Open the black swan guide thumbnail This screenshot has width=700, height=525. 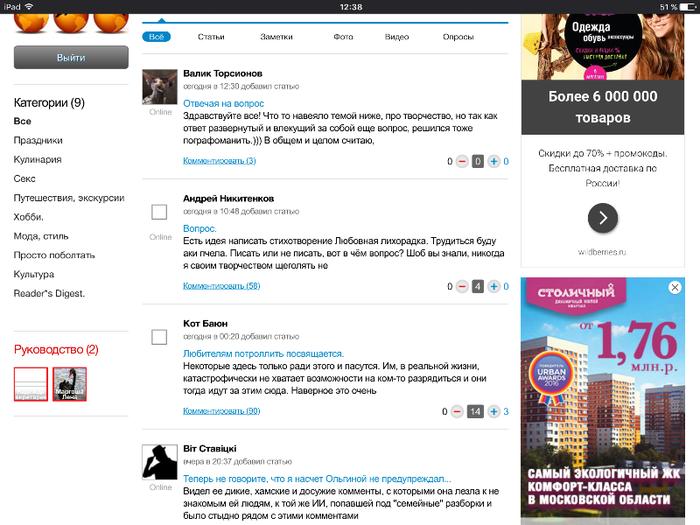tap(69, 384)
